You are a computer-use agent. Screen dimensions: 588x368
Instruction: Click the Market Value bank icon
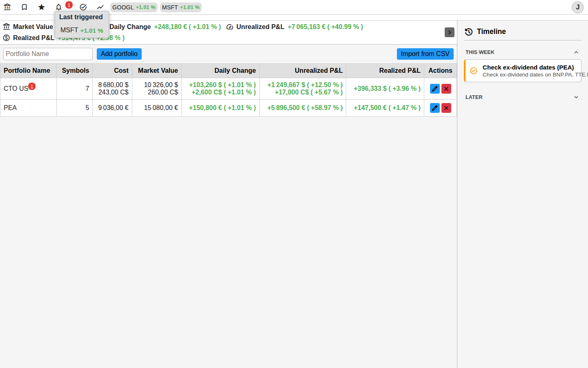click(7, 27)
